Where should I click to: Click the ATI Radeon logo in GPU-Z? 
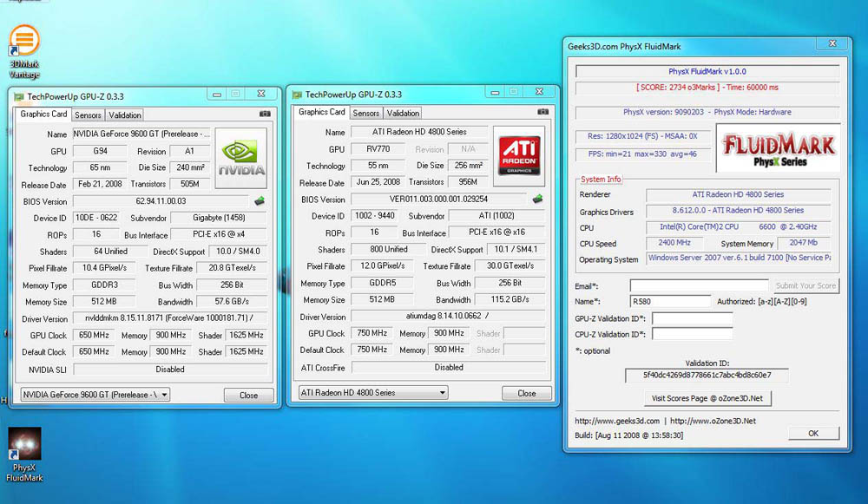click(519, 156)
